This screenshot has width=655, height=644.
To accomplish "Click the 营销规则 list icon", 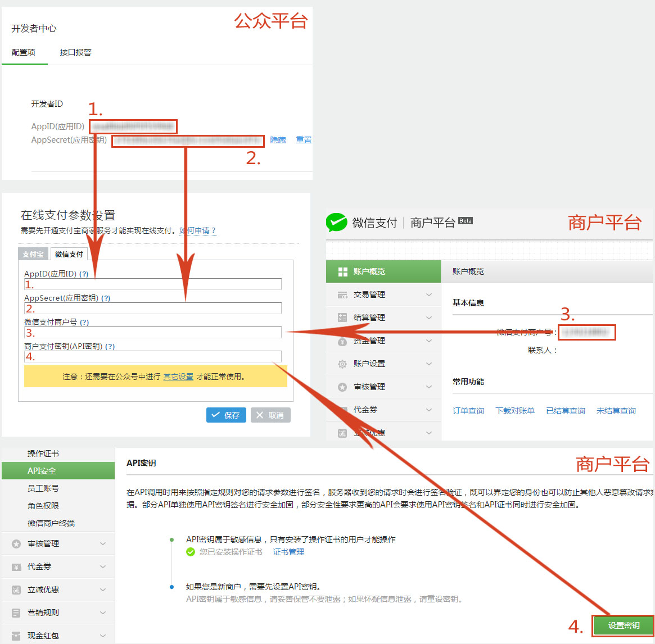I will (x=16, y=613).
